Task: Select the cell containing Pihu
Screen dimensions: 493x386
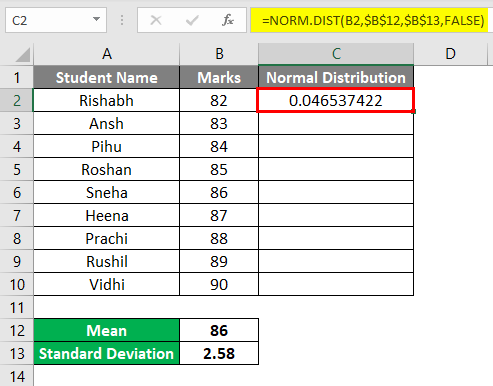Action: click(107, 146)
